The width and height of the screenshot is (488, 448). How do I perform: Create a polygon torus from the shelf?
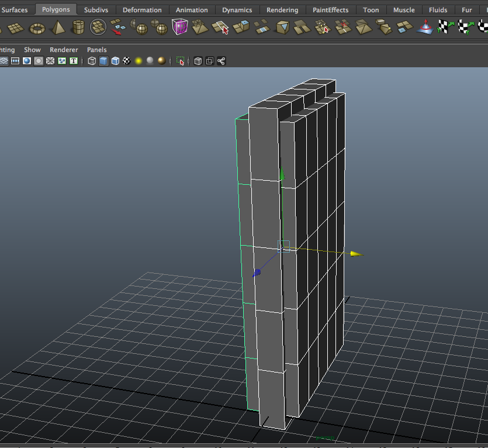[x=37, y=29]
